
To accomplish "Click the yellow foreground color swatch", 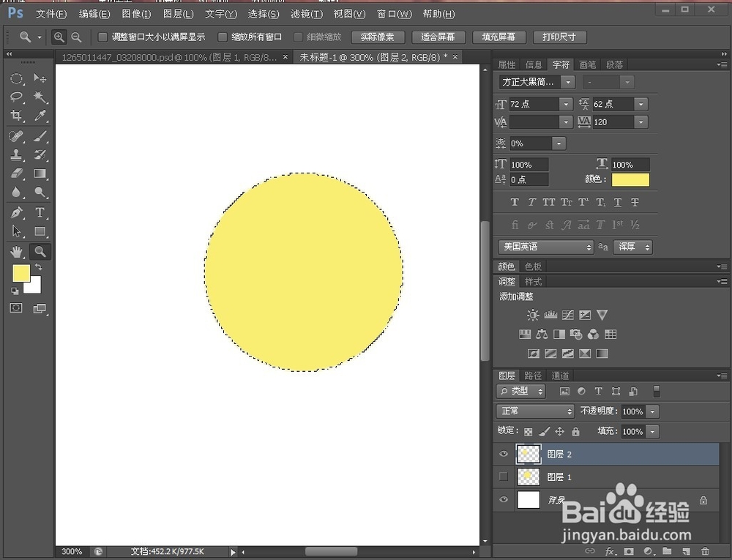I will click(20, 272).
